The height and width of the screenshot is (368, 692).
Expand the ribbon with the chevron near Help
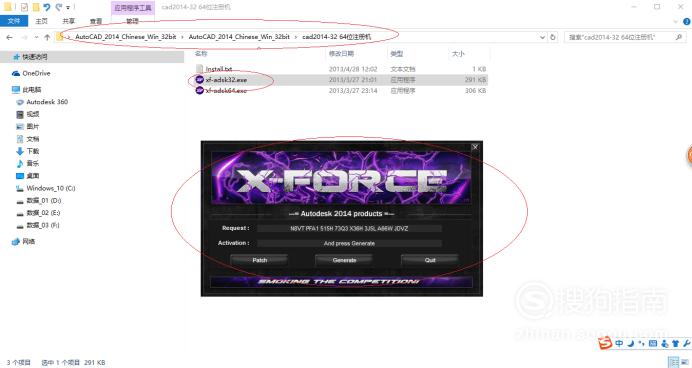pyautogui.click(x=675, y=21)
